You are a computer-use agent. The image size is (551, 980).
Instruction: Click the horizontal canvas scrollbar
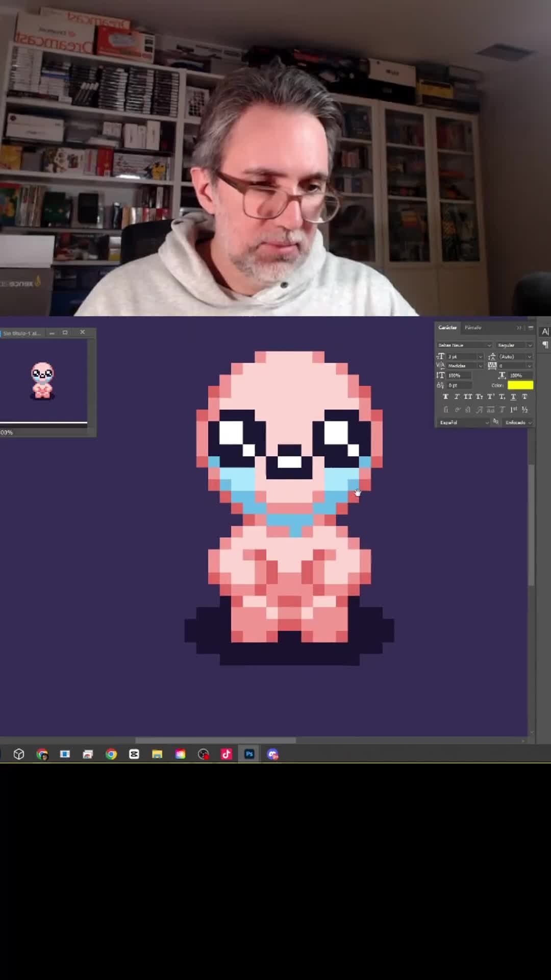pyautogui.click(x=215, y=740)
